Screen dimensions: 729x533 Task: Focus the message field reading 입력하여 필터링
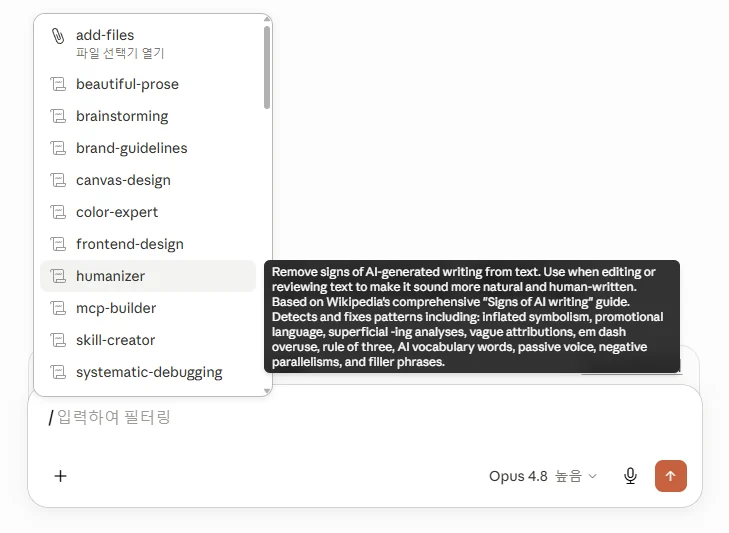pyautogui.click(x=365, y=417)
